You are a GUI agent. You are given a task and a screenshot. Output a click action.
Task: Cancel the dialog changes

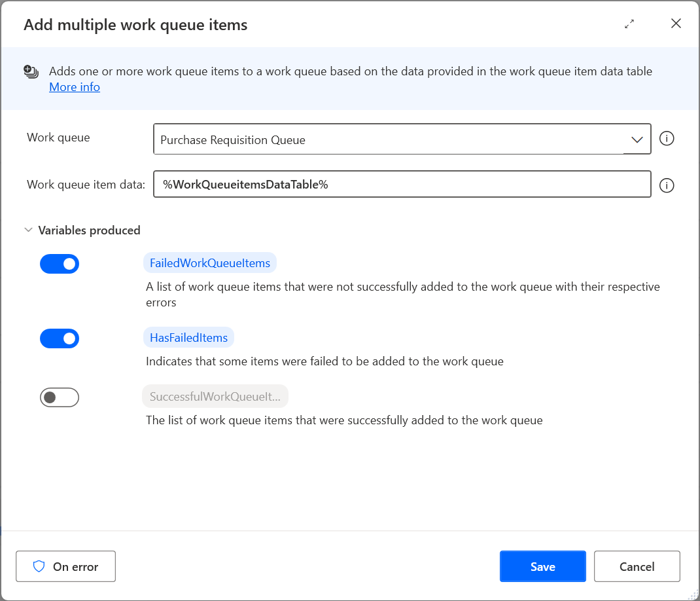coord(637,566)
